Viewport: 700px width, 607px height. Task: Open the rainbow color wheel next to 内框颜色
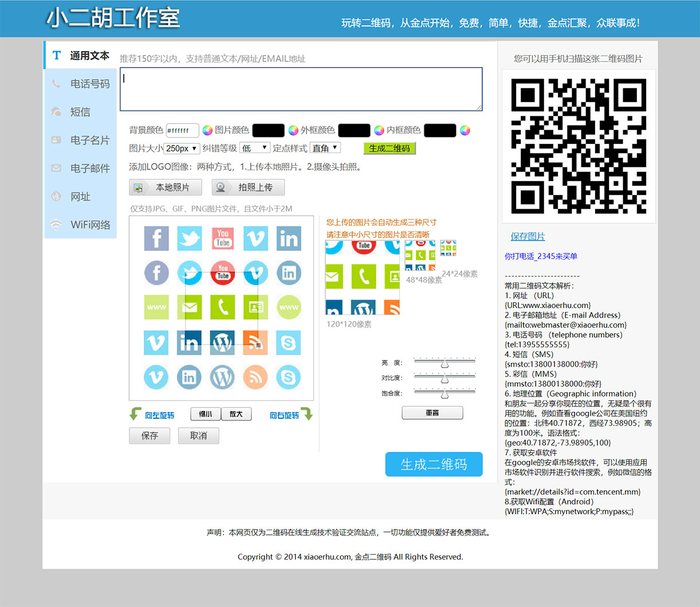coord(465,130)
